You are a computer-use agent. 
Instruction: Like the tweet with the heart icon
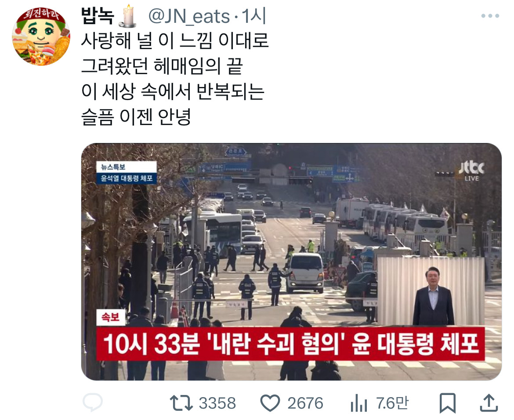[270, 403]
